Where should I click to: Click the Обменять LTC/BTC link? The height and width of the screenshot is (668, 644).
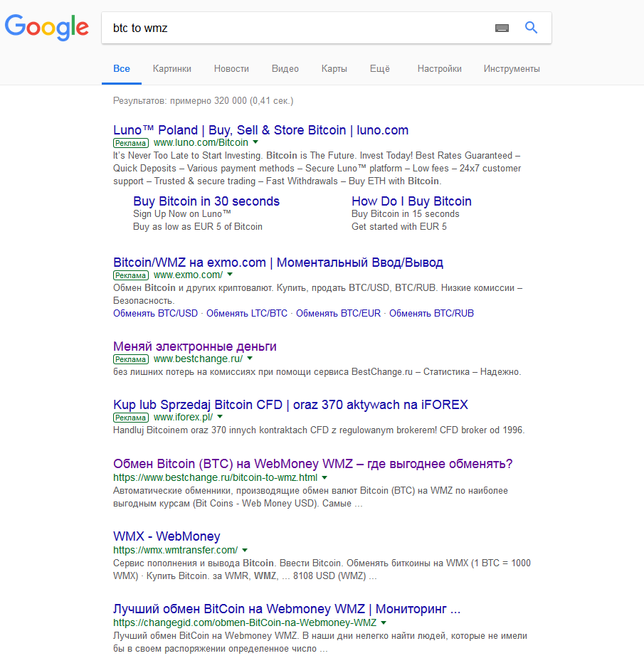point(247,314)
